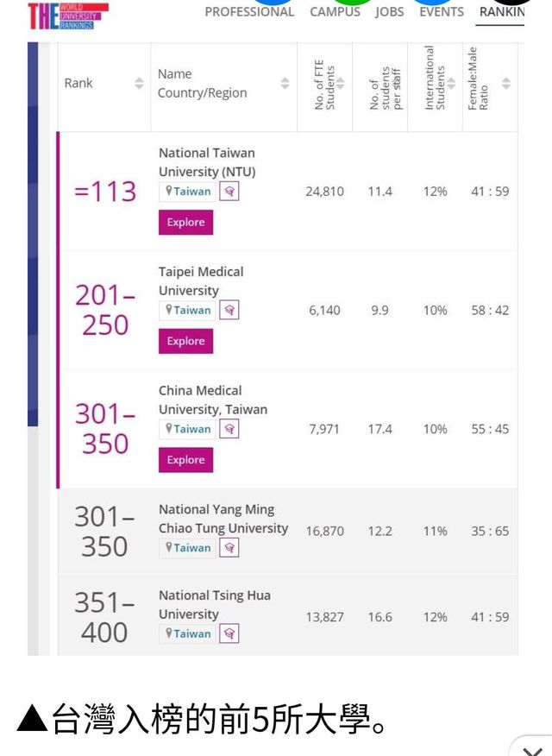Select Taiwan location tag under National Taiwan University
This screenshot has height=756, width=552.
tap(188, 192)
